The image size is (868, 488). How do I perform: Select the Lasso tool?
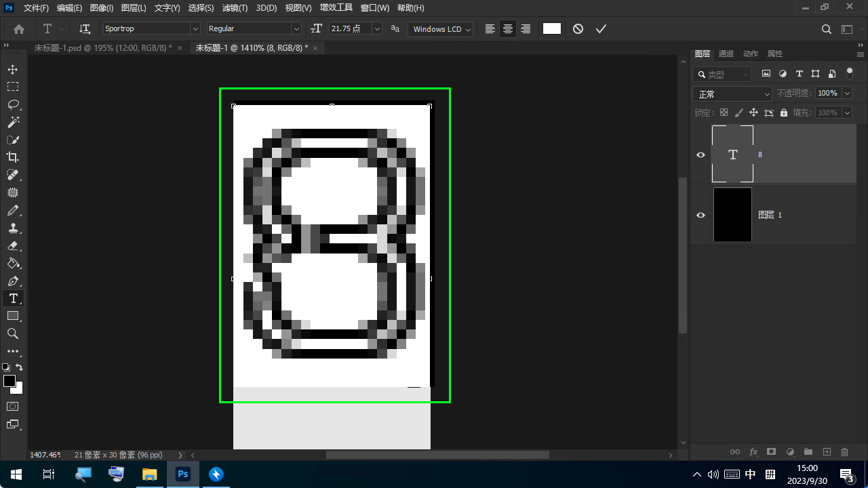pyautogui.click(x=13, y=104)
